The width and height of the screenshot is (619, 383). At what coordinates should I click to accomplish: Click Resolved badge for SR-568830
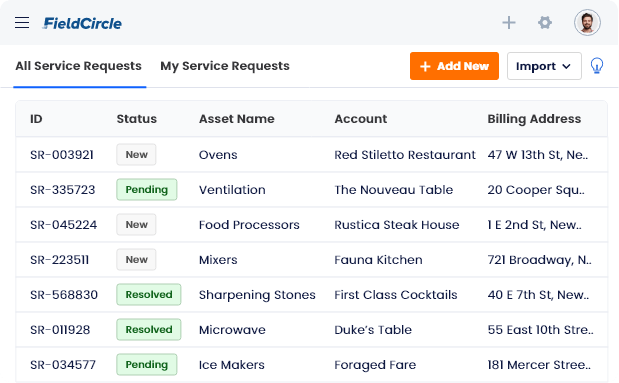pos(148,295)
